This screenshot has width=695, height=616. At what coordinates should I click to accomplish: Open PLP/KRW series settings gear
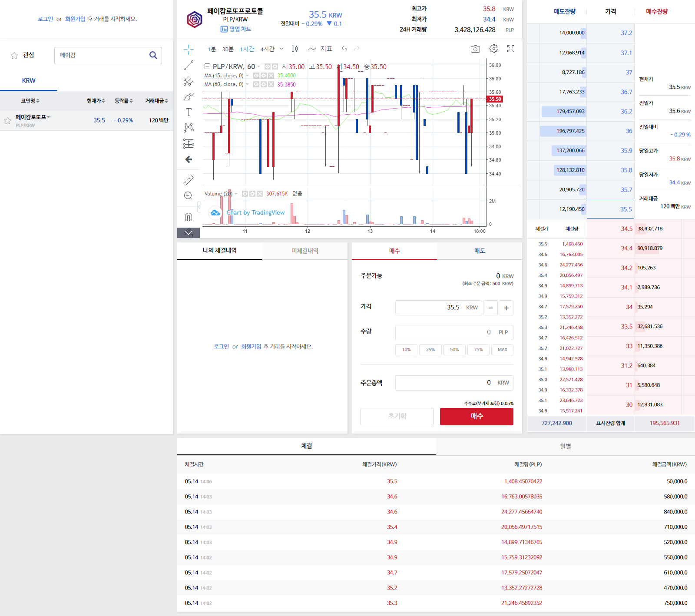[x=275, y=66]
